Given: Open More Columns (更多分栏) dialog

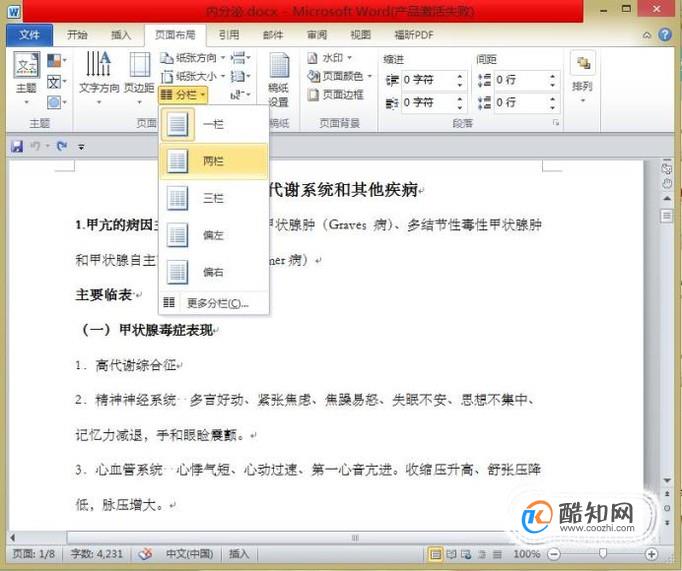Looking at the screenshot, I should click(x=214, y=303).
